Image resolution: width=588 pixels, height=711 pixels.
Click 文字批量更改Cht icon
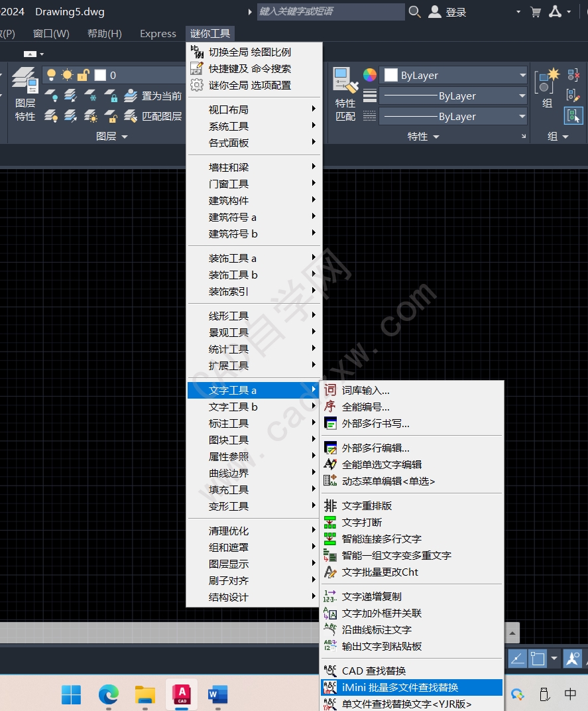pos(330,572)
